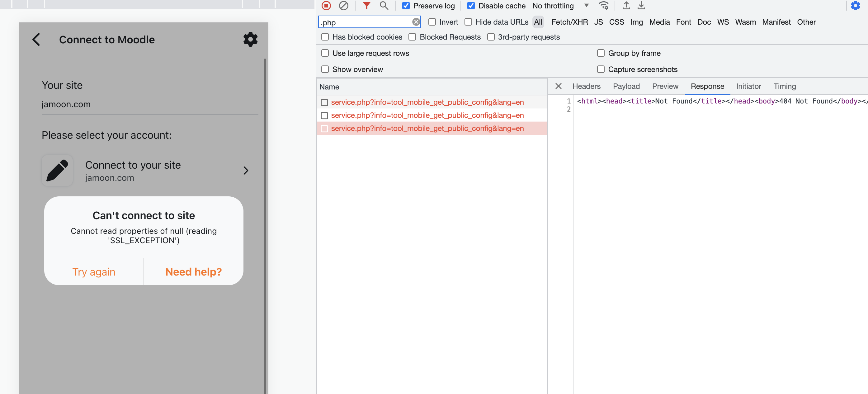Stop recording network log
868x394 pixels.
[x=326, y=6]
